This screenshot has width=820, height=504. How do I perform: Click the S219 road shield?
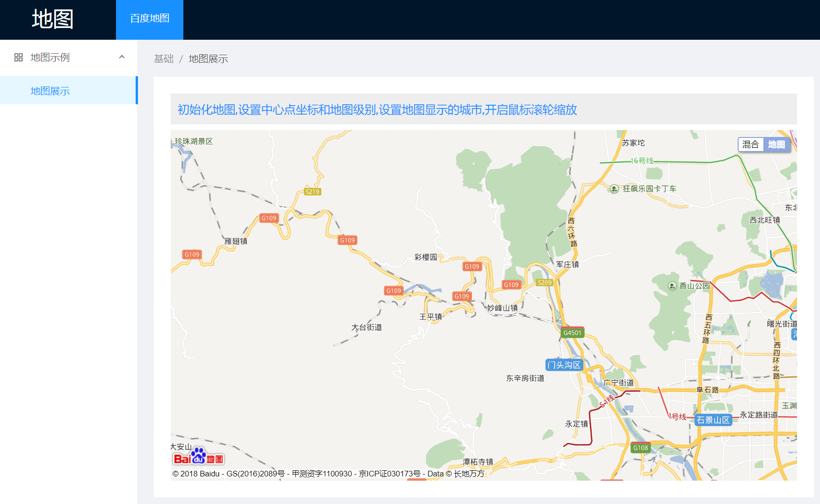[x=312, y=192]
